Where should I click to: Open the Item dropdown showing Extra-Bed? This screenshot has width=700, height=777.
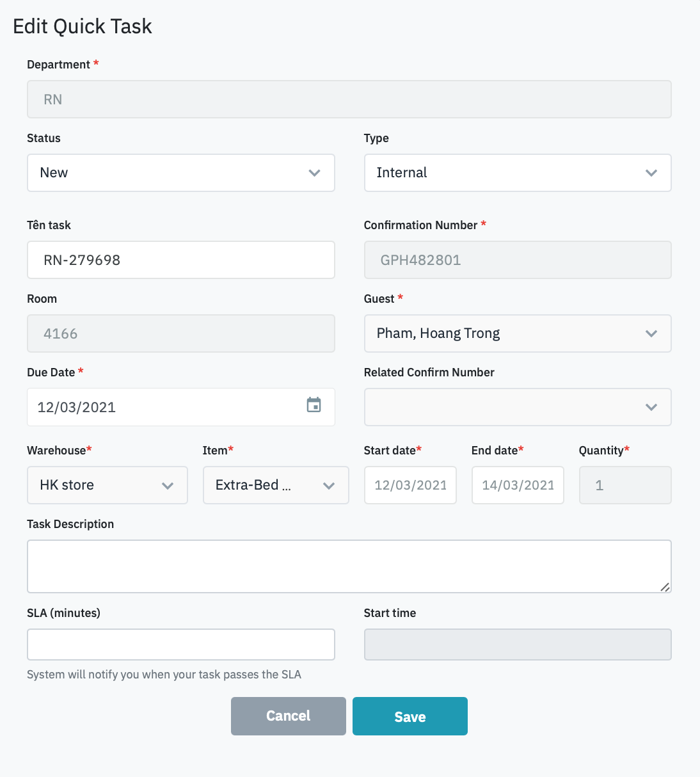(275, 485)
